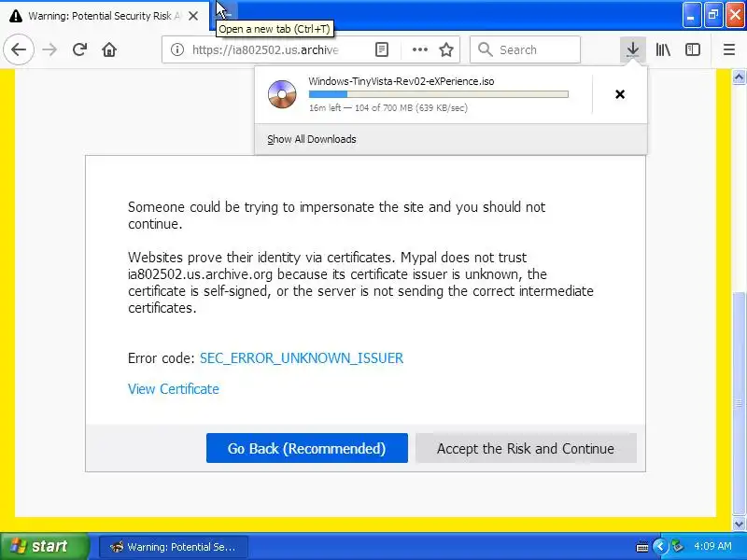747x560 pixels.
Task: Click download status text '16m left'
Action: pyautogui.click(x=325, y=107)
